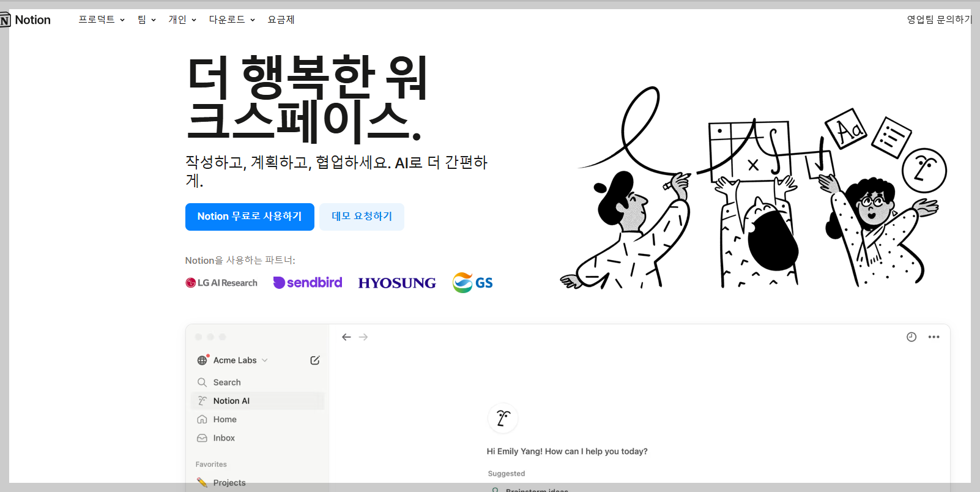Click the LG AI Research logo
Image resolution: width=980 pixels, height=492 pixels.
click(x=221, y=283)
